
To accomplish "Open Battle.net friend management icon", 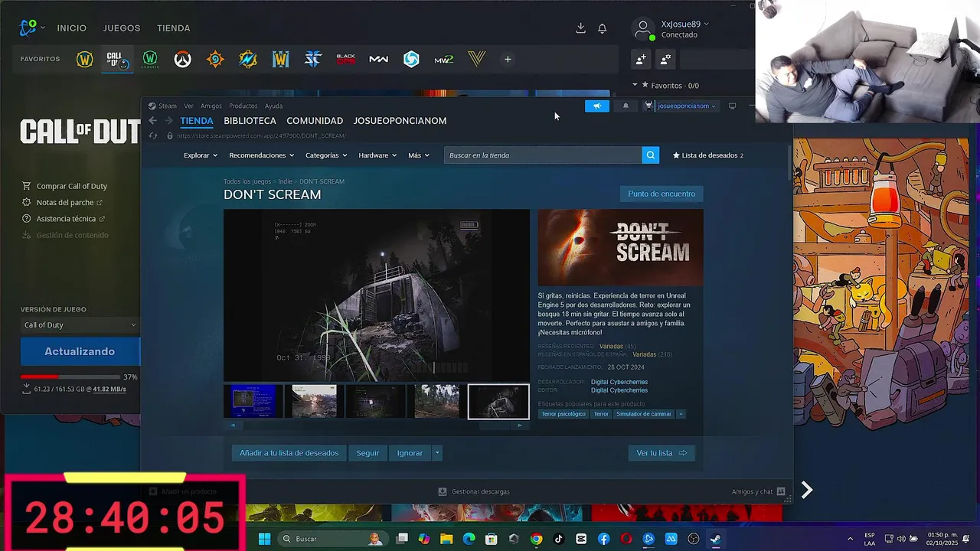I will pos(665,59).
